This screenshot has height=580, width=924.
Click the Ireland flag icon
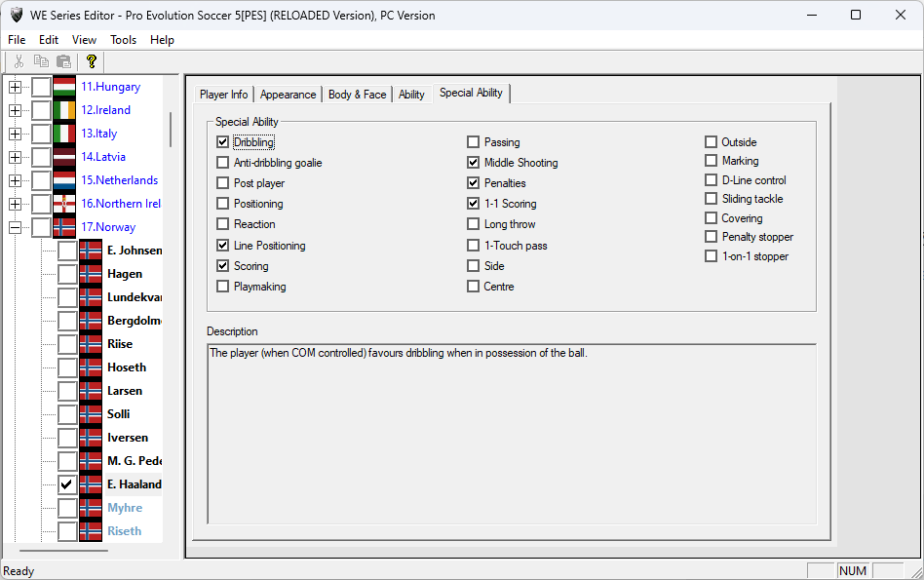[64, 110]
